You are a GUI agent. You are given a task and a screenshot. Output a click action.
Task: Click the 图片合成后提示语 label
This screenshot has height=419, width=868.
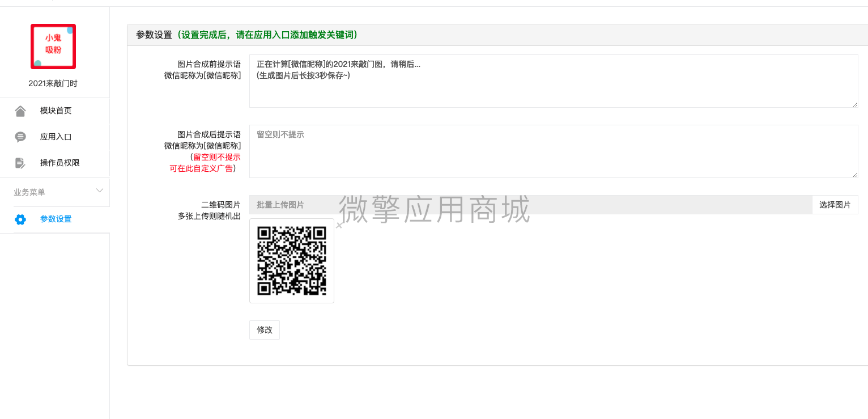point(209,134)
